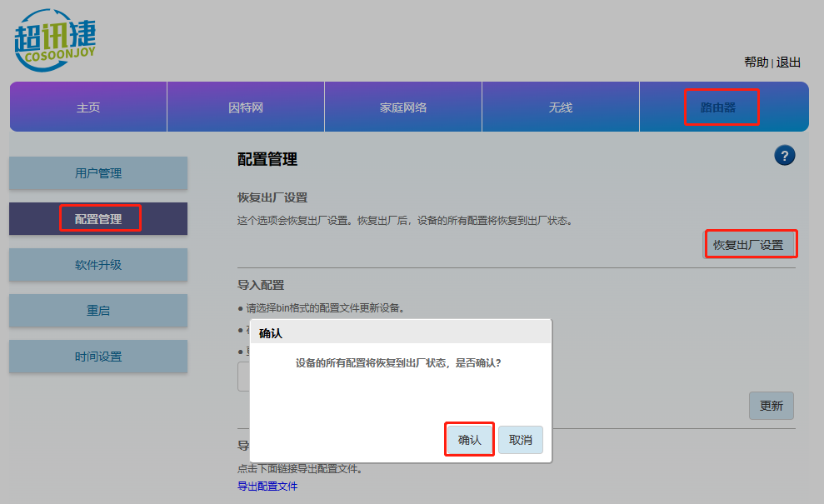
Task: Go to the 家庭网络 tab
Action: coord(403,107)
